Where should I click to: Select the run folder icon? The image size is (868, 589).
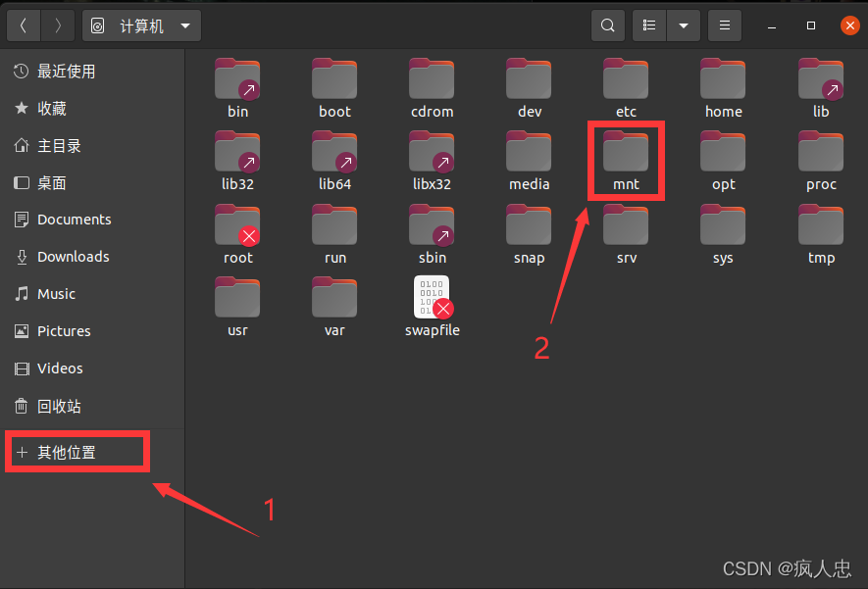pos(334,225)
